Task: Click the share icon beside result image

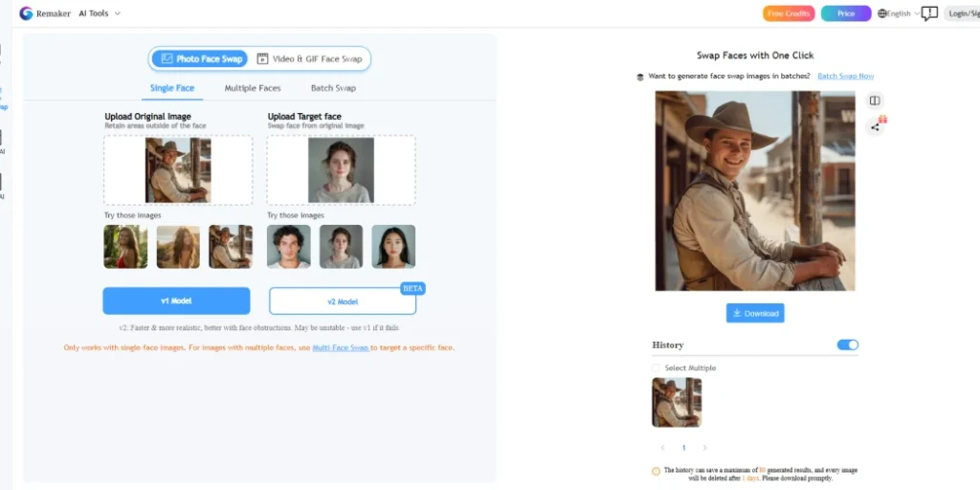Action: 875,127
